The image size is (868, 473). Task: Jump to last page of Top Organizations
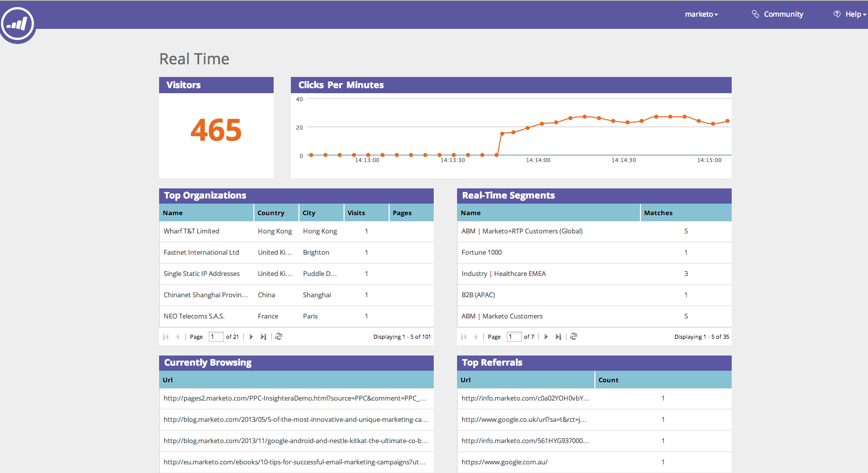tap(263, 337)
